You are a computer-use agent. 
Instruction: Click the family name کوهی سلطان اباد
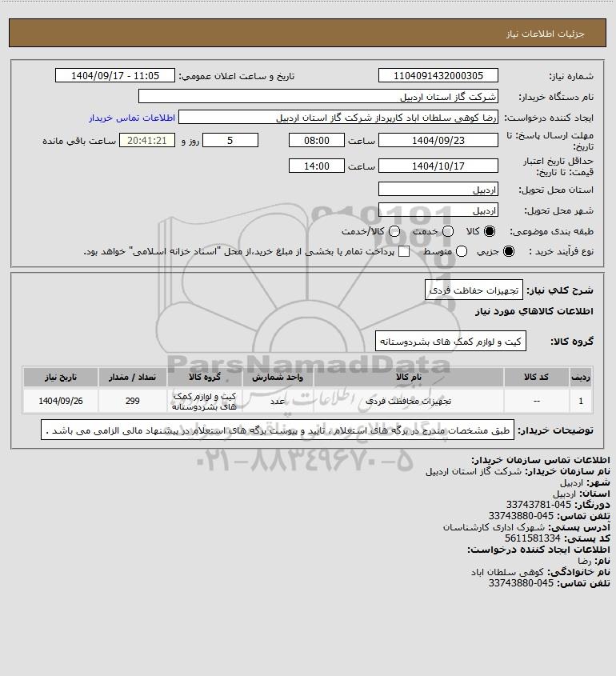point(507,572)
